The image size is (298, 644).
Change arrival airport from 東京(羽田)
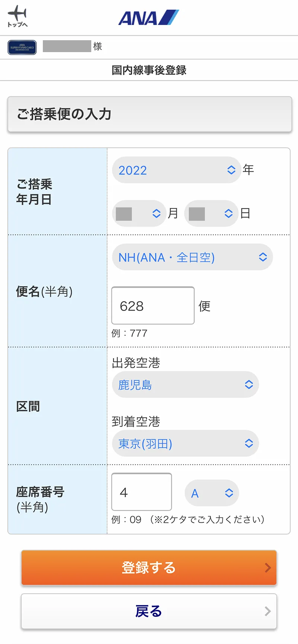[185, 443]
